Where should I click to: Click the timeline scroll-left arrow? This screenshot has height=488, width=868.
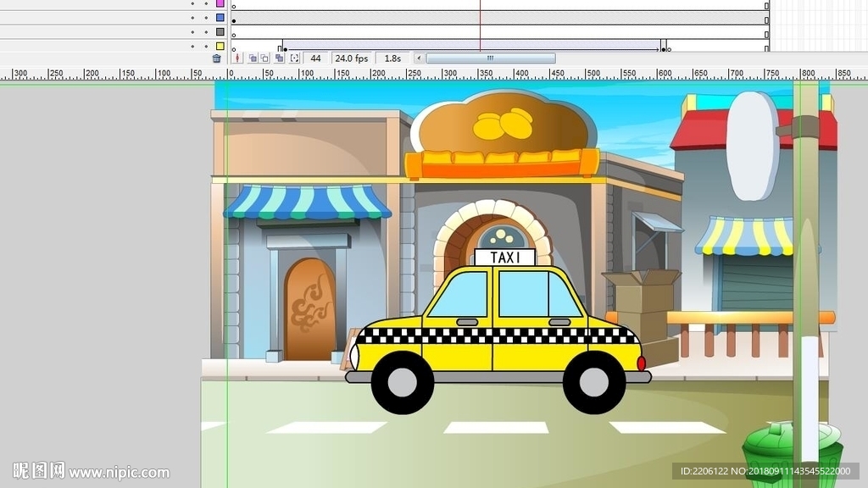coord(419,58)
